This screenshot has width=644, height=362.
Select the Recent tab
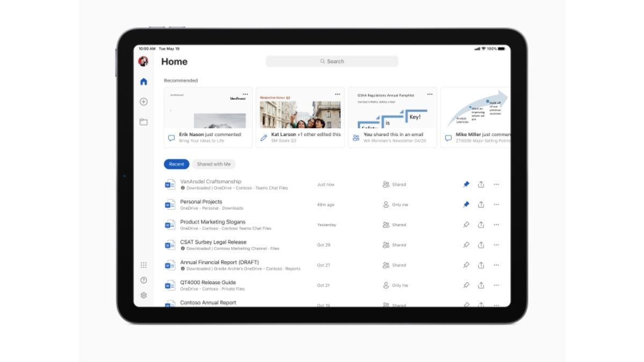coord(177,164)
